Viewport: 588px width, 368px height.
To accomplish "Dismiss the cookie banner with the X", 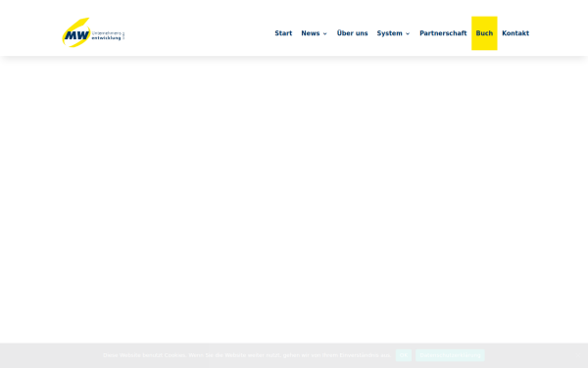I will 578,355.
